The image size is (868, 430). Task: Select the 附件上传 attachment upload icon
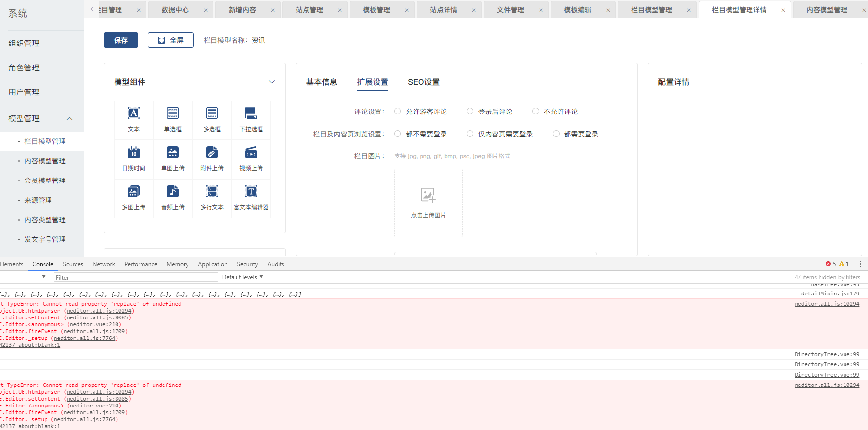tap(212, 153)
